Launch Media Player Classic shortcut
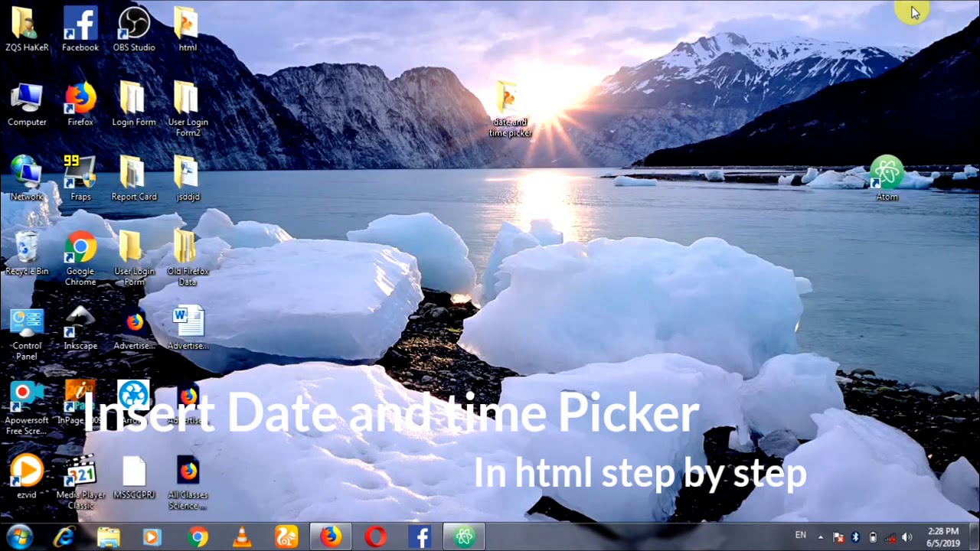Viewport: 980px width, 551px height. [80, 482]
